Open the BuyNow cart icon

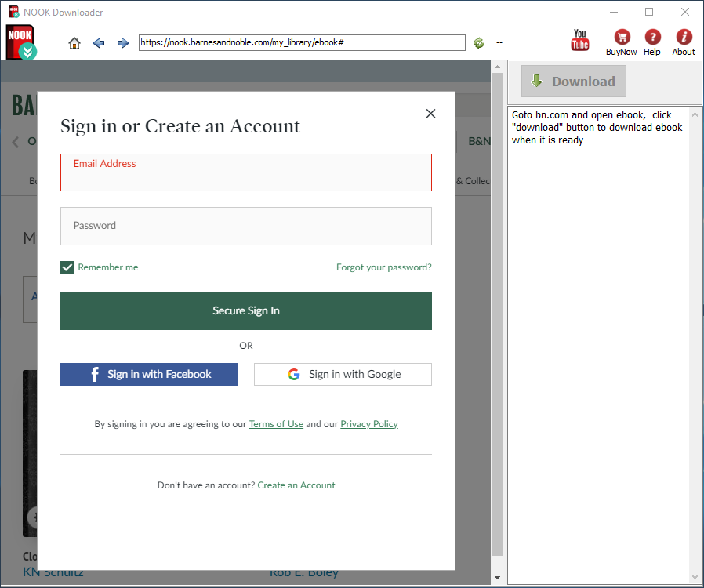(x=622, y=42)
